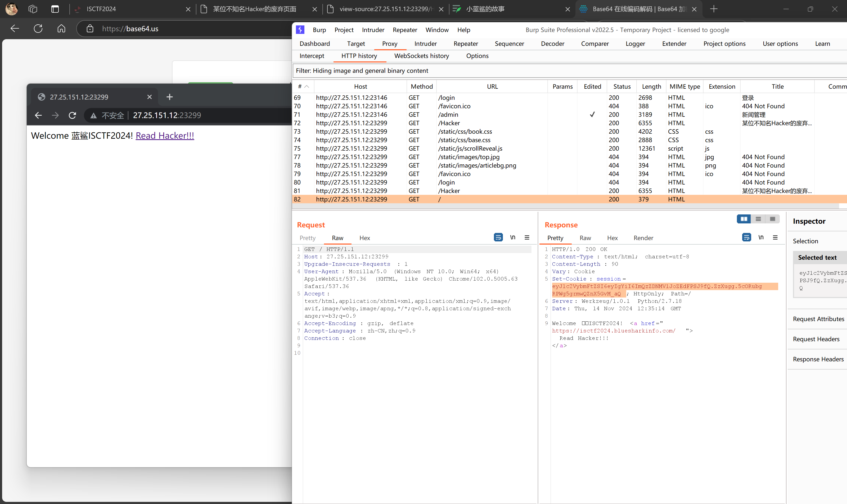Open the Response panel hamburger menu

(x=775, y=237)
